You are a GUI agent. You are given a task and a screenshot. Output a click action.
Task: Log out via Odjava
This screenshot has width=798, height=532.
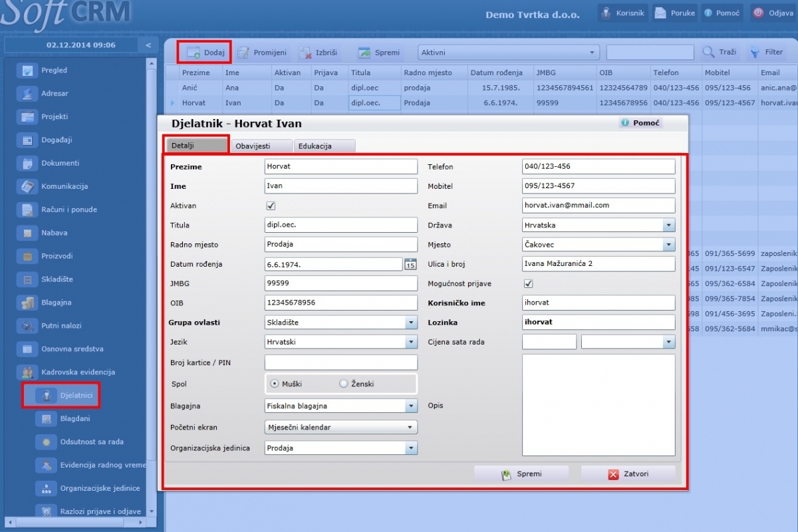[x=773, y=13]
